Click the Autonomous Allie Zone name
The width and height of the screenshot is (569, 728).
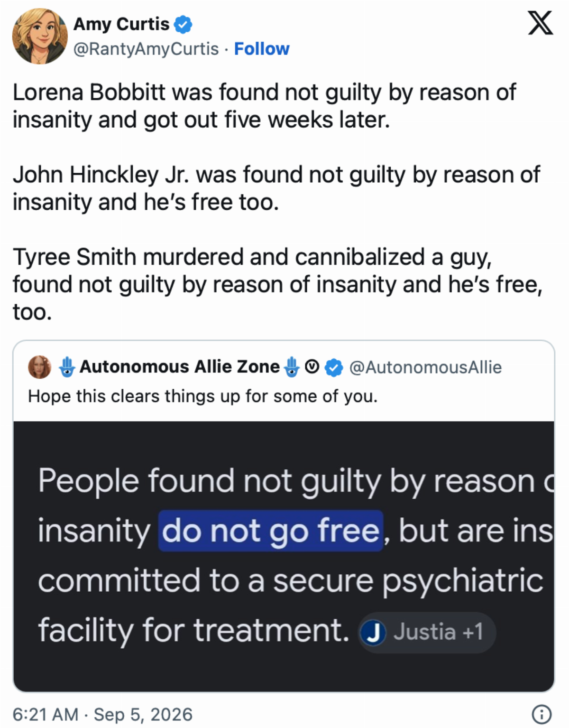[180, 367]
